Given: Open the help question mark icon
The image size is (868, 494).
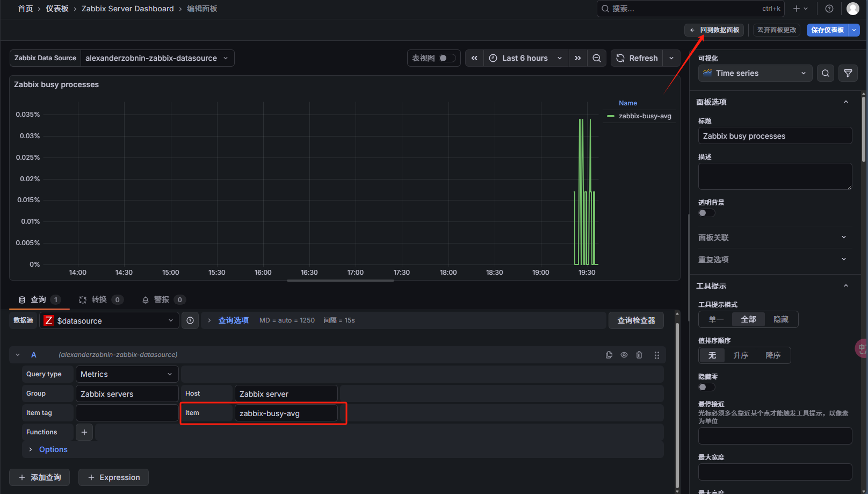Looking at the screenshot, I should (829, 9).
